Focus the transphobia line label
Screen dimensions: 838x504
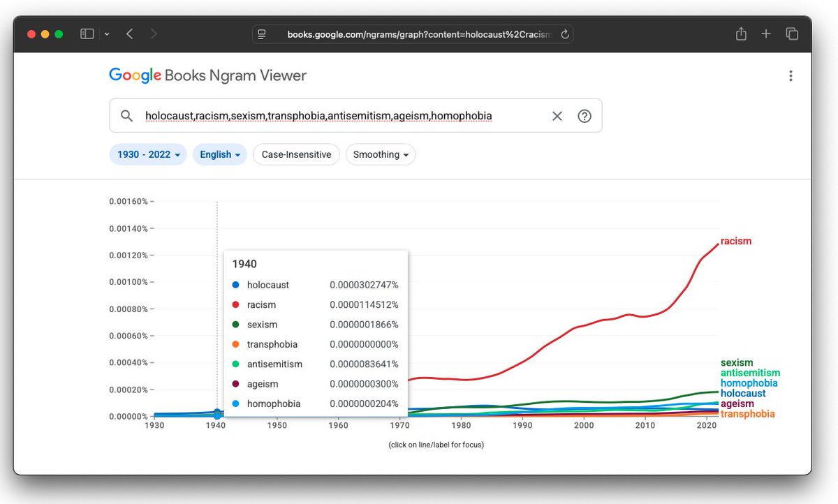[x=747, y=414]
